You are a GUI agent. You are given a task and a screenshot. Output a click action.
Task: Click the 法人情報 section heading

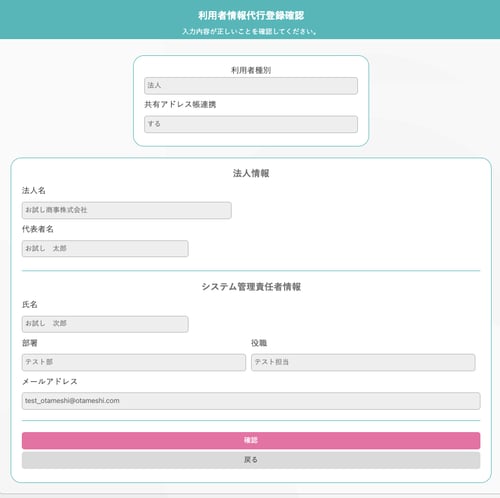coord(251,173)
